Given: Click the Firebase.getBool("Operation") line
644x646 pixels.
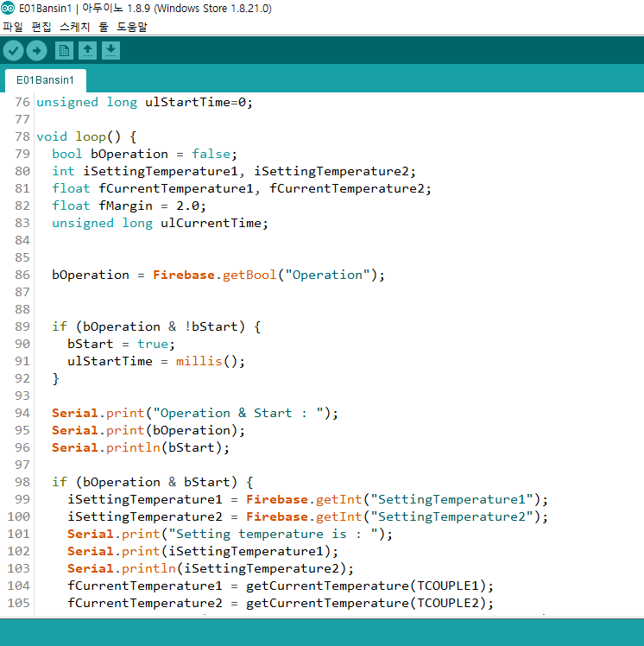Looking at the screenshot, I should (218, 275).
